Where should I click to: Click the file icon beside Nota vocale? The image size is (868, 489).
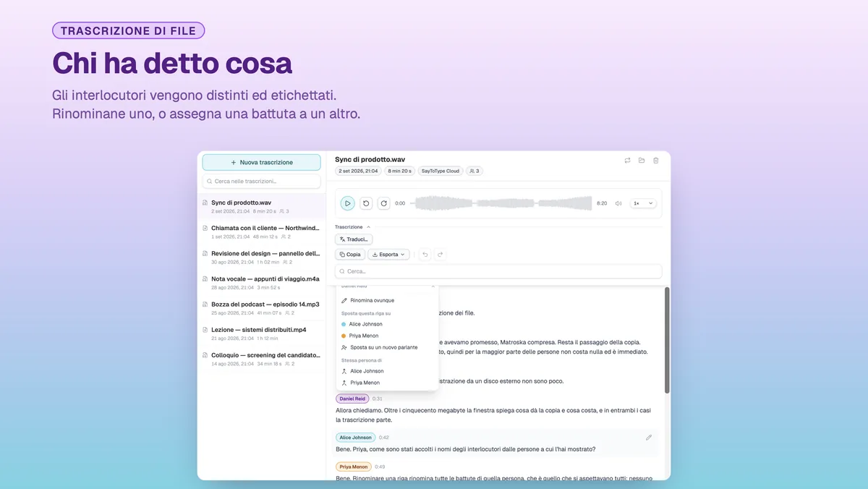(205, 278)
